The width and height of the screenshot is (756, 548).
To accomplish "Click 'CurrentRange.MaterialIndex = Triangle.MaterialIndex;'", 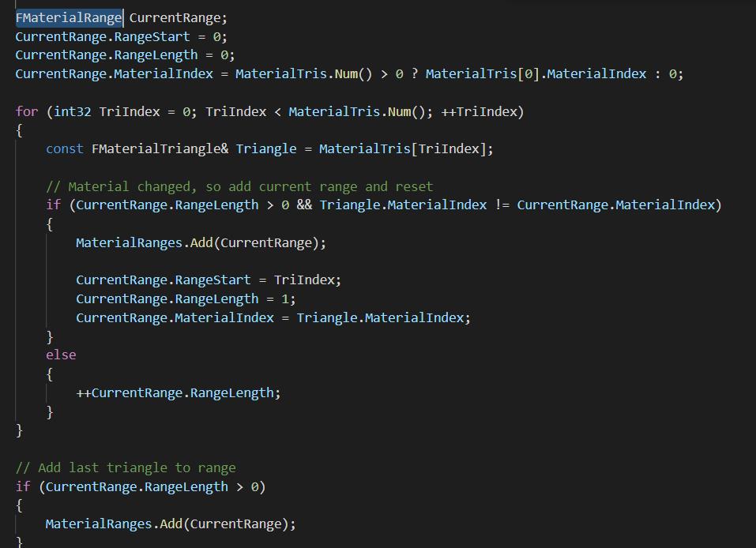I will (273, 318).
